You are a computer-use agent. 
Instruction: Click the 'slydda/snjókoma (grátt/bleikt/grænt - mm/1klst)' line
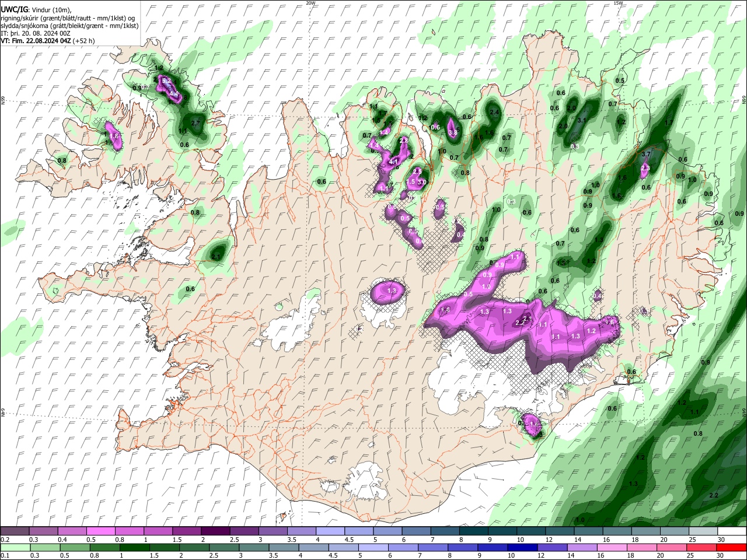(x=69, y=26)
